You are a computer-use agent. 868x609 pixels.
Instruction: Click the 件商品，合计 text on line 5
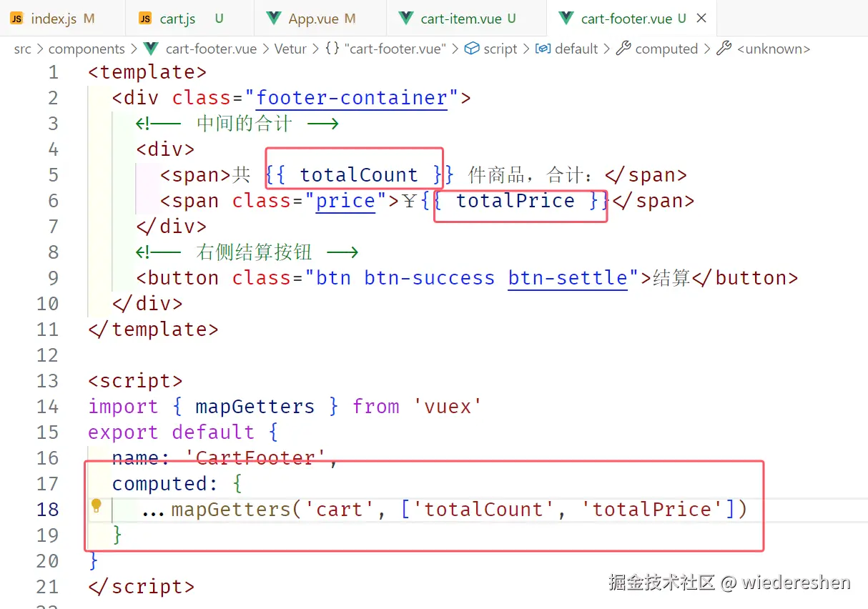point(530,175)
